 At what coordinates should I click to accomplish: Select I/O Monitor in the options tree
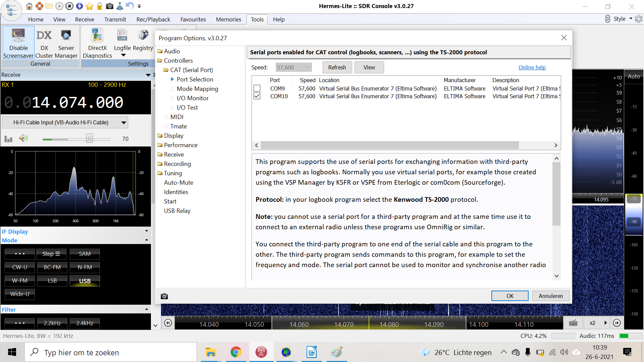[193, 98]
